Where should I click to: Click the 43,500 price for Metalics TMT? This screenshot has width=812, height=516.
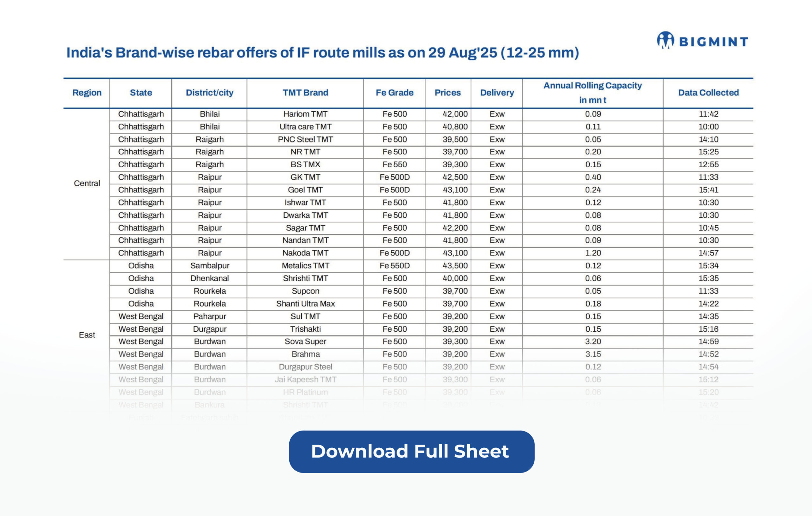click(455, 266)
